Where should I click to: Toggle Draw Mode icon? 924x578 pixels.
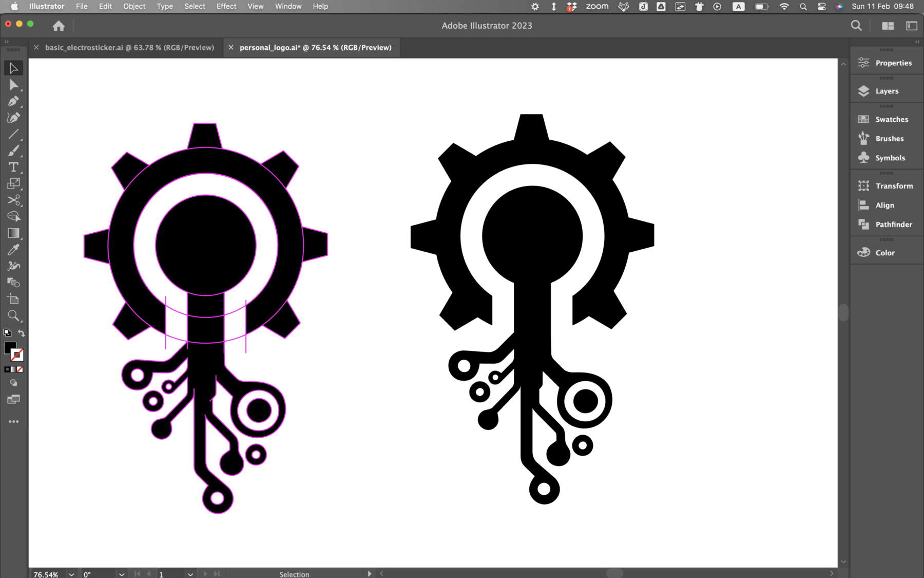(13, 383)
